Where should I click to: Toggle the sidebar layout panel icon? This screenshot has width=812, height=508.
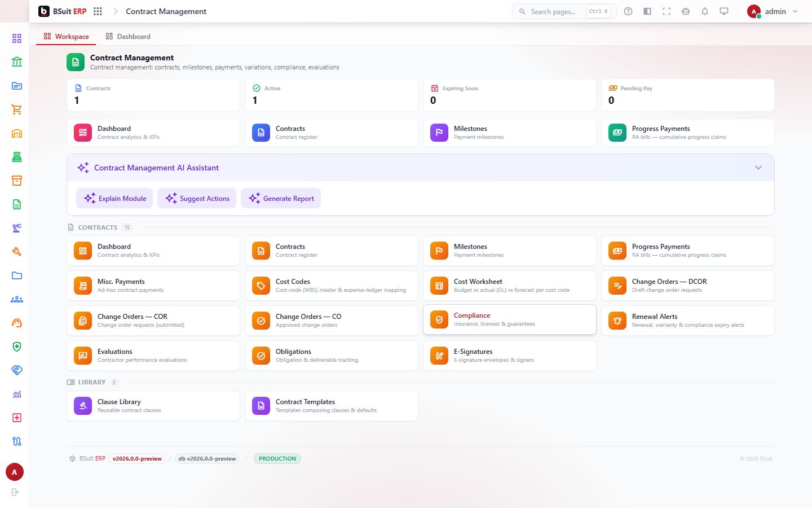point(647,11)
